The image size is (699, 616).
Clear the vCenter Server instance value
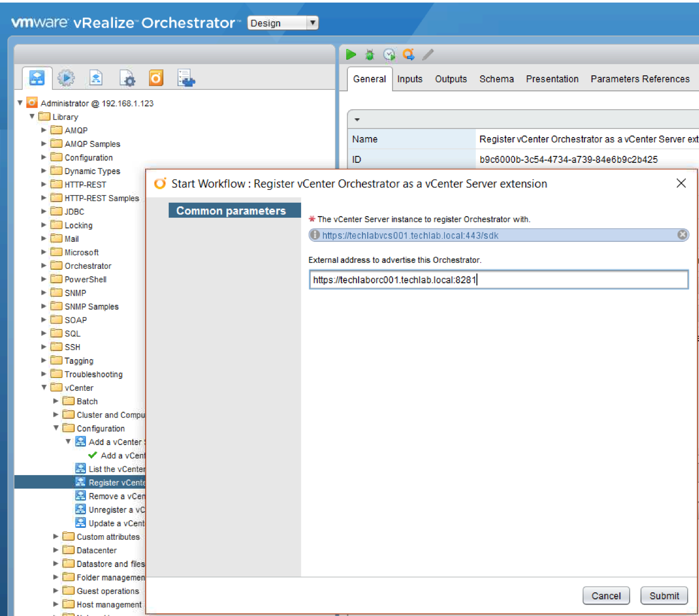point(682,234)
